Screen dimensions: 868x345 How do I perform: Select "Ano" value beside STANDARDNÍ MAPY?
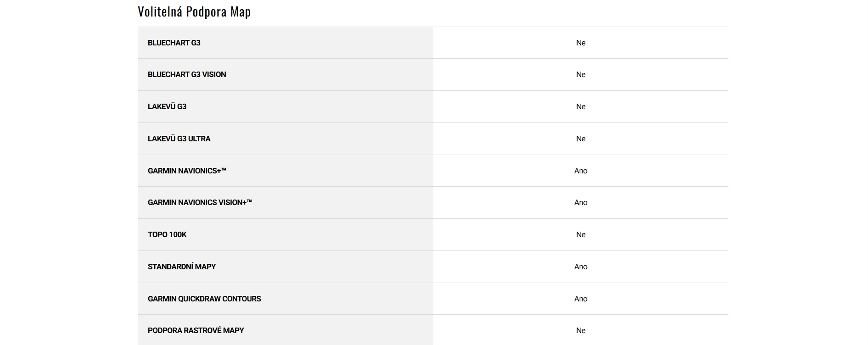coord(581,267)
